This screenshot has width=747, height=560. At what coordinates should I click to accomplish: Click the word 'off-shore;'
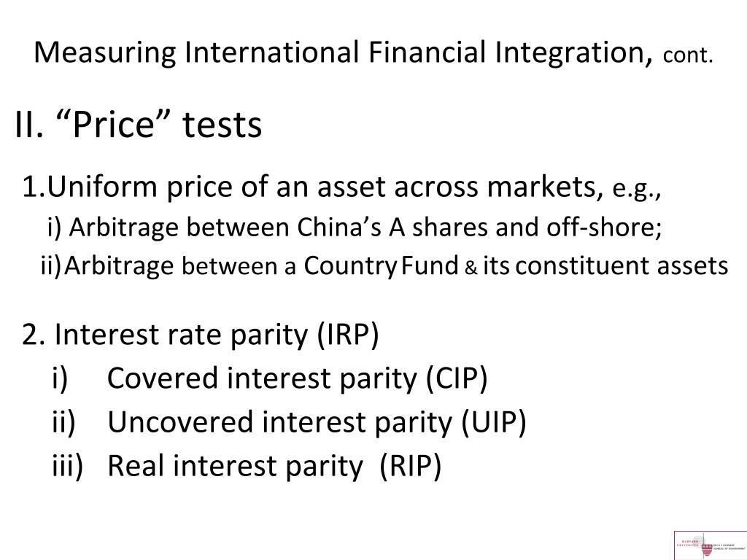[x=603, y=227]
